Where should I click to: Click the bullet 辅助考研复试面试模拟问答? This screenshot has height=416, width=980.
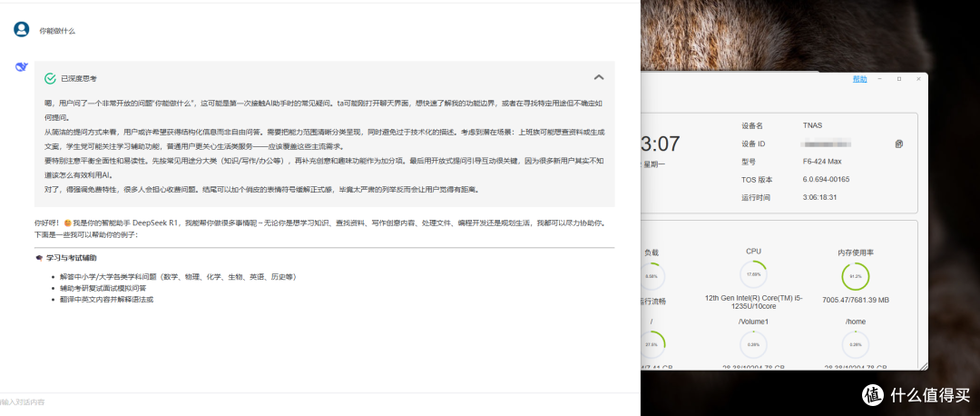(103, 288)
